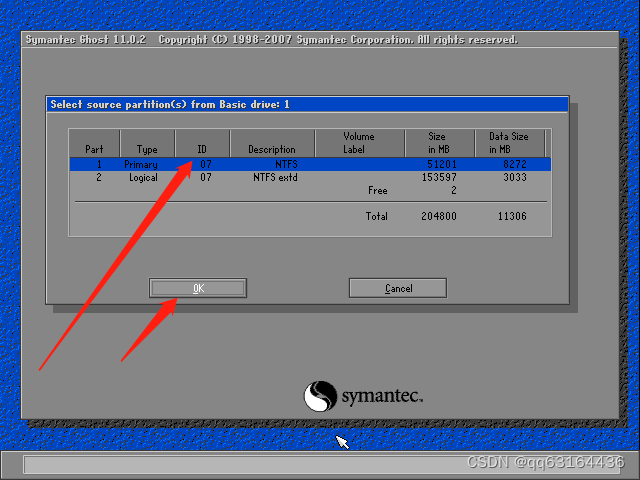Click the Description column header
640x480 pixels.
pyautogui.click(x=272, y=143)
